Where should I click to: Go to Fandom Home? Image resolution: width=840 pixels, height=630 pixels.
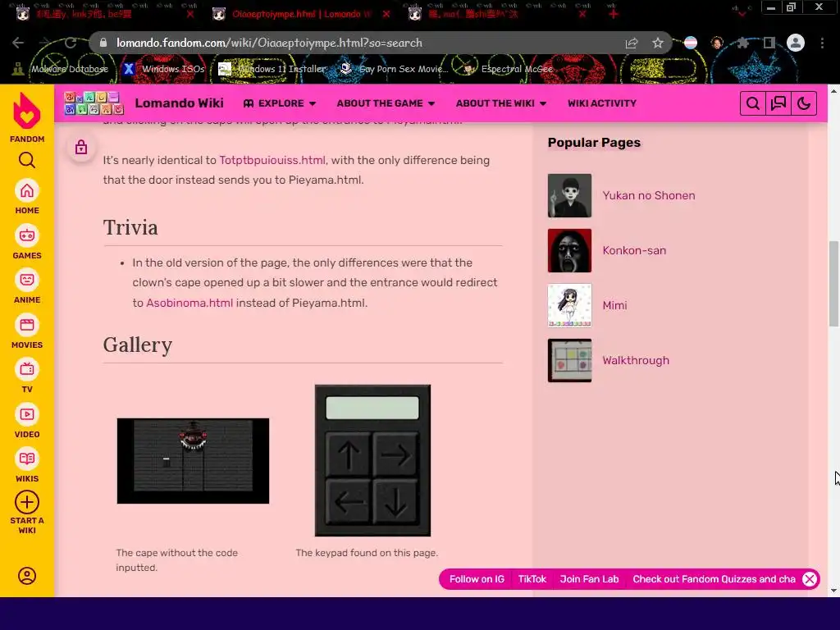tap(27, 197)
